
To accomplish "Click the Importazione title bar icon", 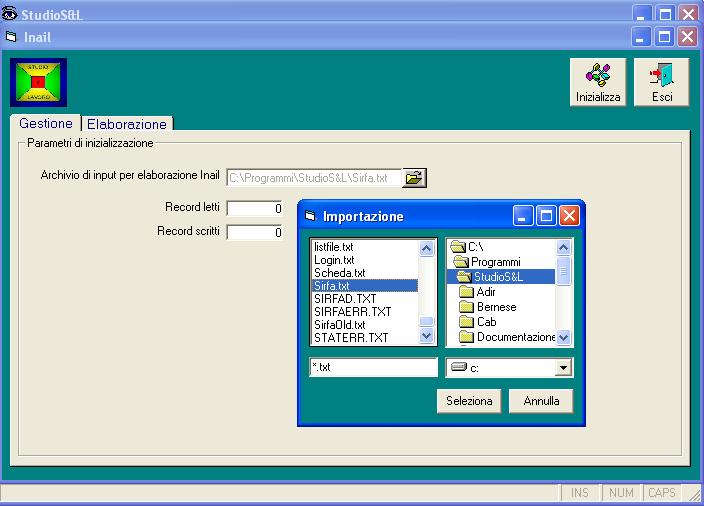I will click(x=310, y=216).
